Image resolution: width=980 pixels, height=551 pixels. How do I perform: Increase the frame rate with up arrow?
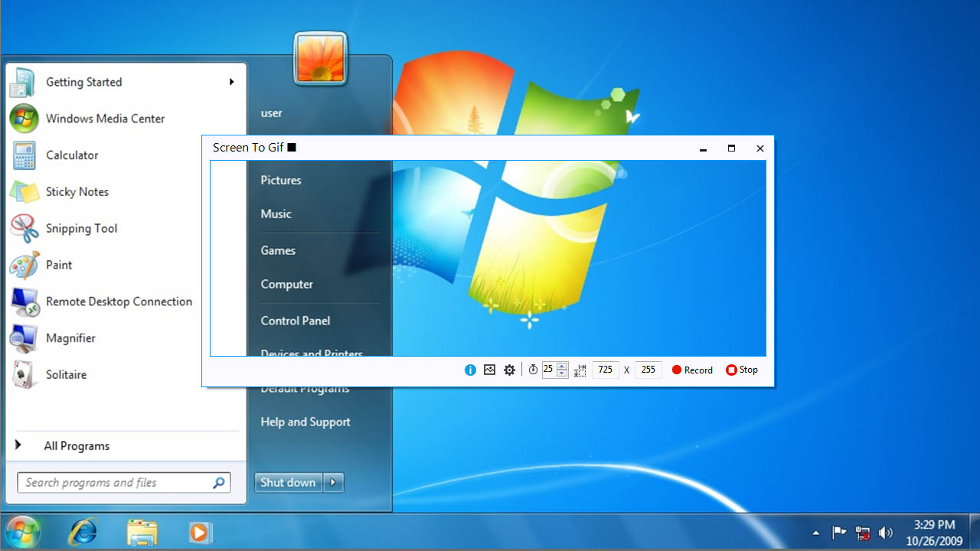point(563,366)
